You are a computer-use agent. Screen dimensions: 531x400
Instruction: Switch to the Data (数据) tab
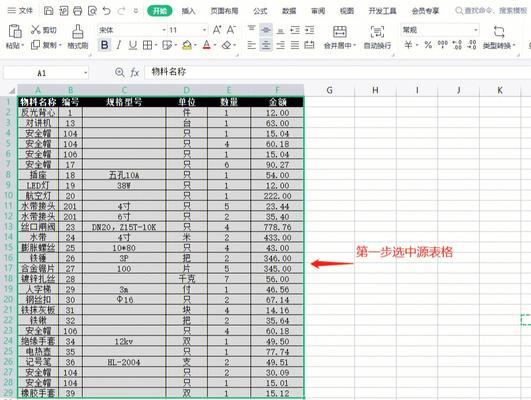[x=289, y=11]
